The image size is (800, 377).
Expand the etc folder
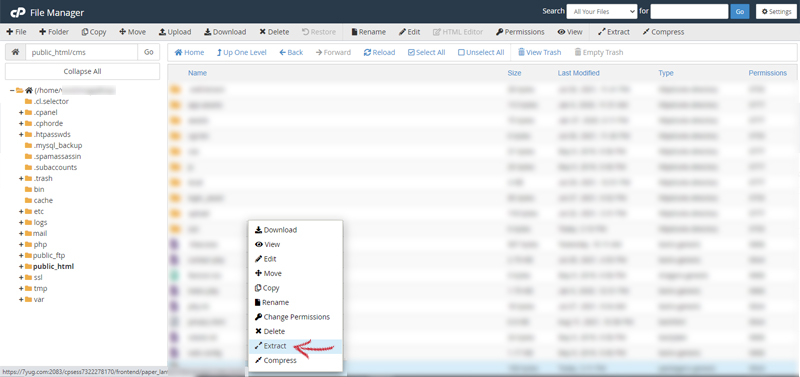click(x=21, y=211)
